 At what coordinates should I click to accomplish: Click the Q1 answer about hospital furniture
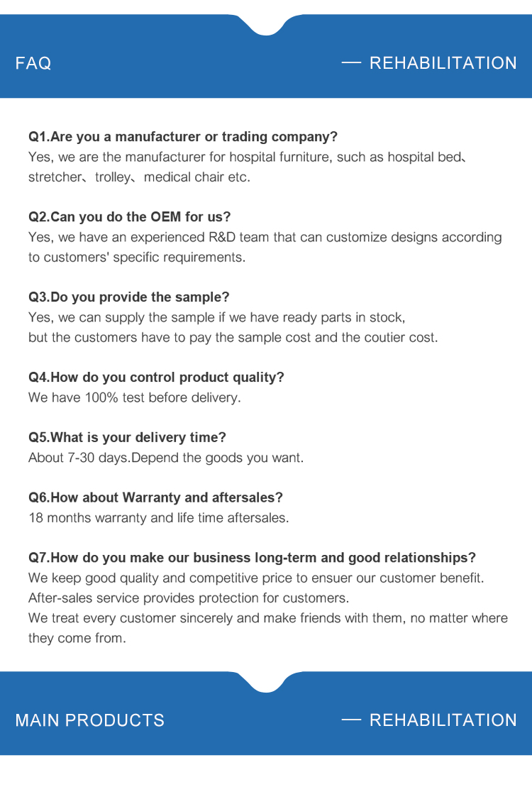pos(248,167)
